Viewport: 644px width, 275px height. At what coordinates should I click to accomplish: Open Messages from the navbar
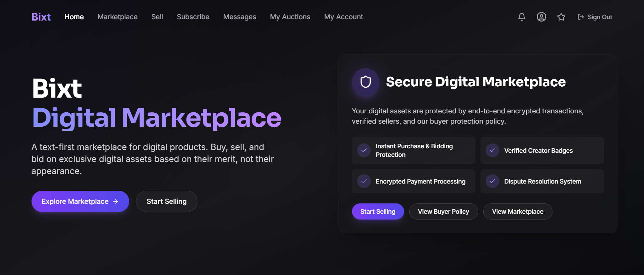(240, 17)
